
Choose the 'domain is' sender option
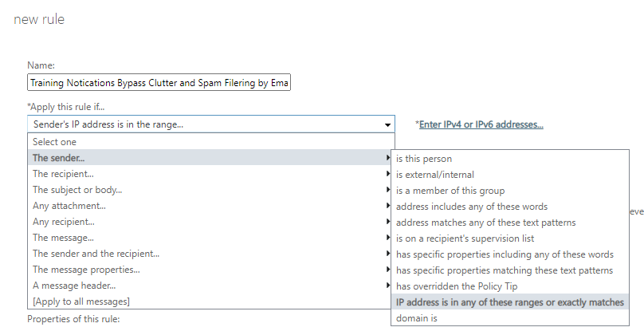coord(509,318)
